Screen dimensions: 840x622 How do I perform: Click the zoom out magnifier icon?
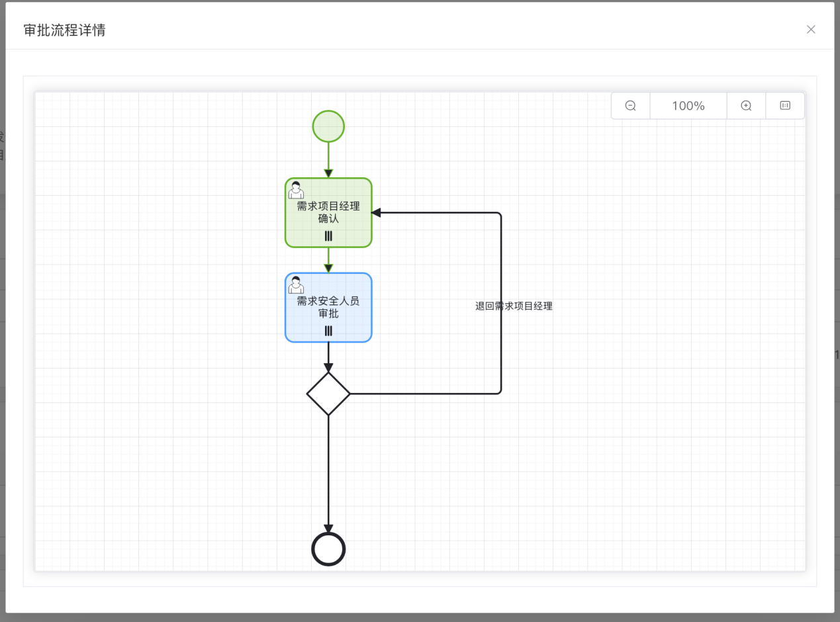tap(631, 106)
